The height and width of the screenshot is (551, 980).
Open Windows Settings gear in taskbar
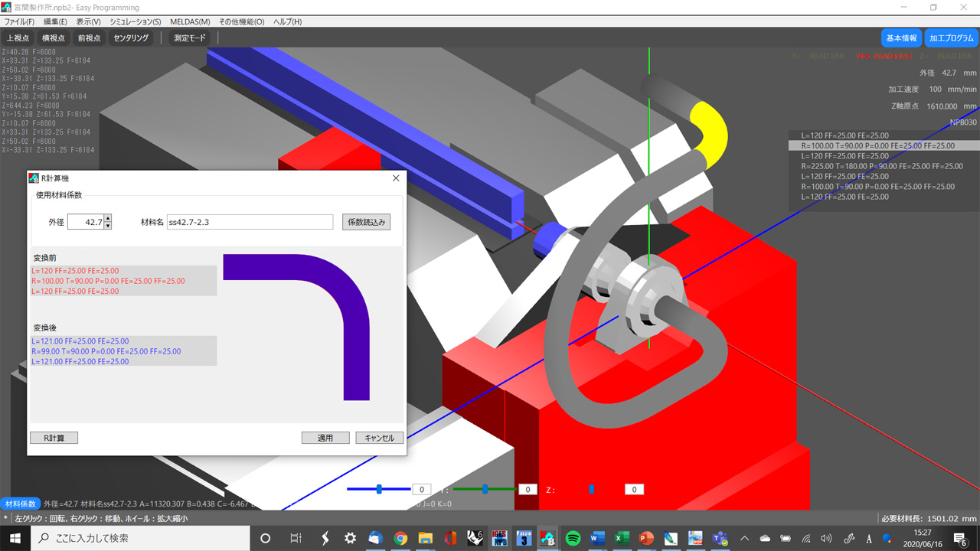click(351, 538)
